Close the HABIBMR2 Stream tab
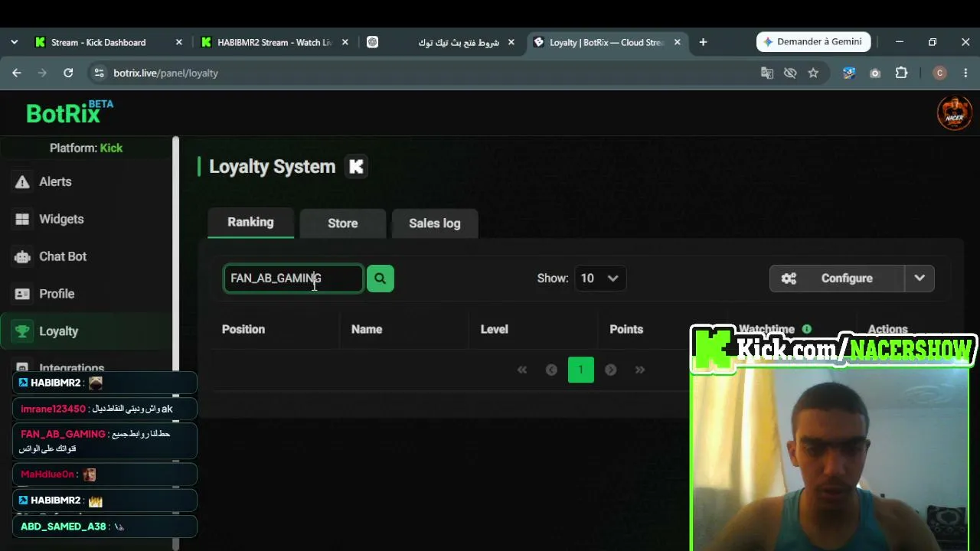 point(345,42)
